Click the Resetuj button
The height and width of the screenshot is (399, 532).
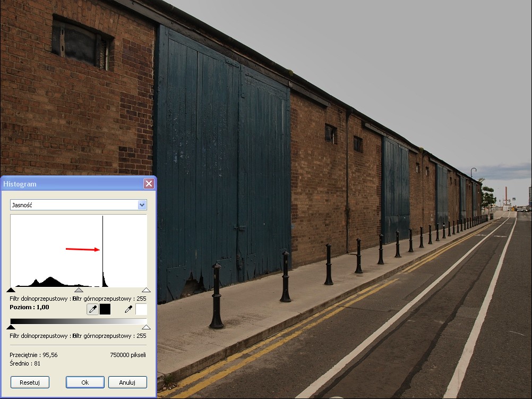(30, 382)
